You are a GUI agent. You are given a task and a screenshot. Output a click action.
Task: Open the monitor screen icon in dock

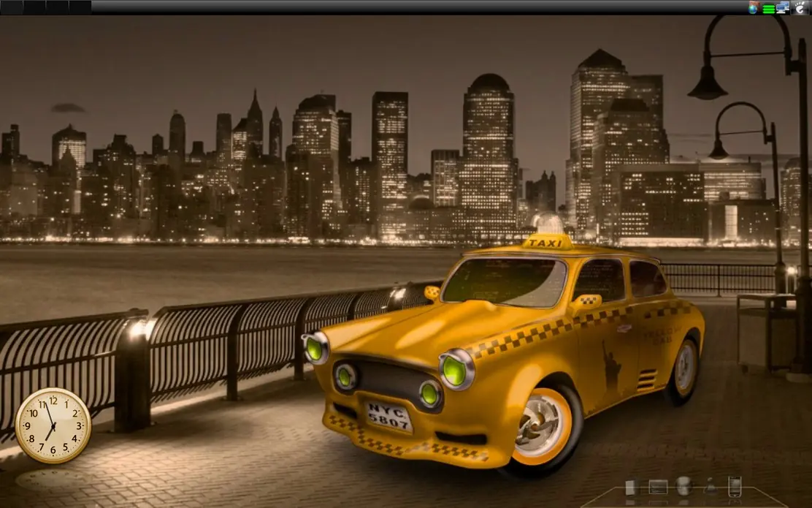658,488
